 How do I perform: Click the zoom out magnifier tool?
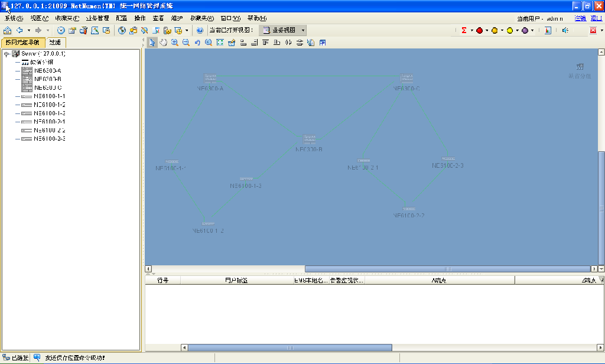pos(186,43)
